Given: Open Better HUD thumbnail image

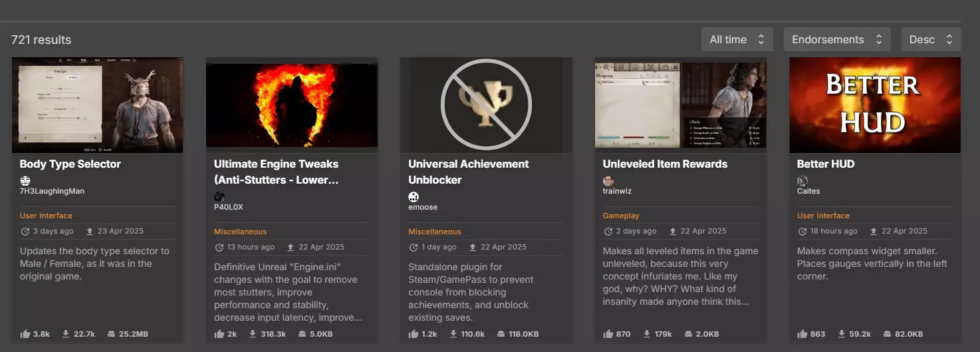Looking at the screenshot, I should click(875, 105).
